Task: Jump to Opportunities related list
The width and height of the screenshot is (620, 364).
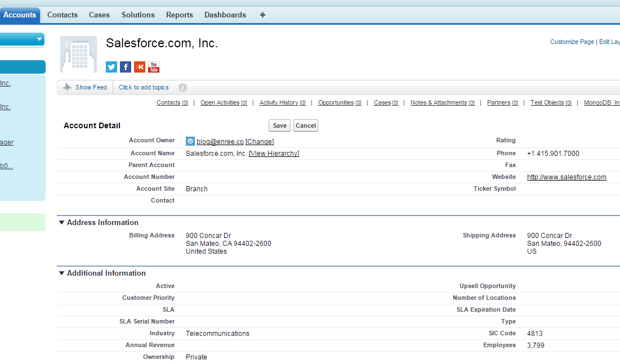Action: click(x=340, y=103)
